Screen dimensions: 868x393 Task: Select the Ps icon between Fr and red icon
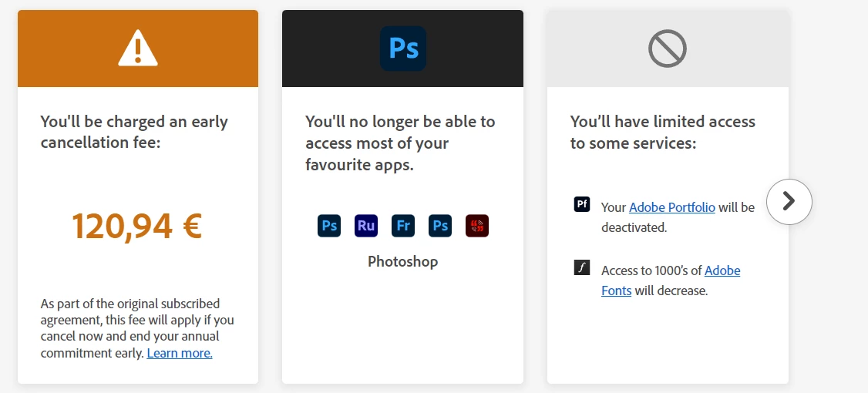[x=440, y=226]
